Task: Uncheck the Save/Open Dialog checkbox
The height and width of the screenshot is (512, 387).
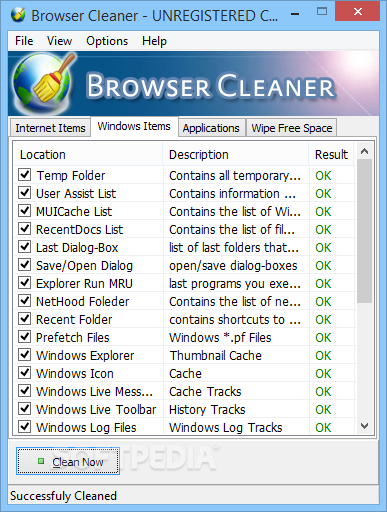Action: click(25, 265)
